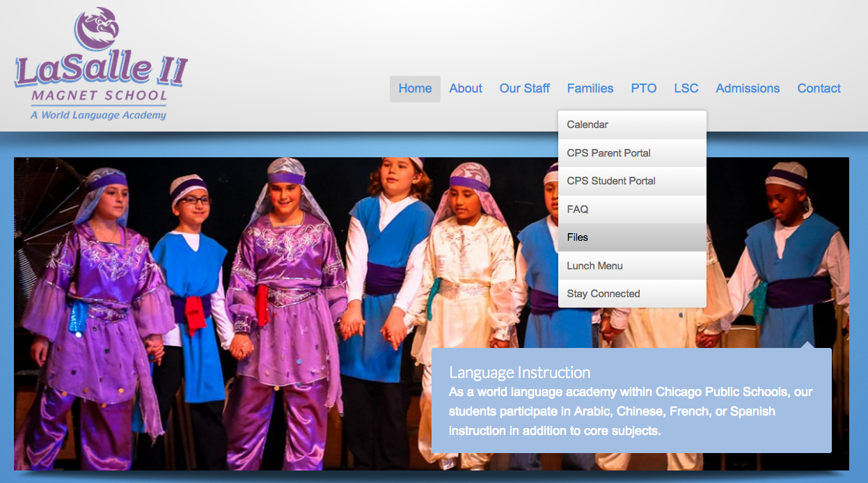Click the Language Instruction description paragraph

[631, 411]
